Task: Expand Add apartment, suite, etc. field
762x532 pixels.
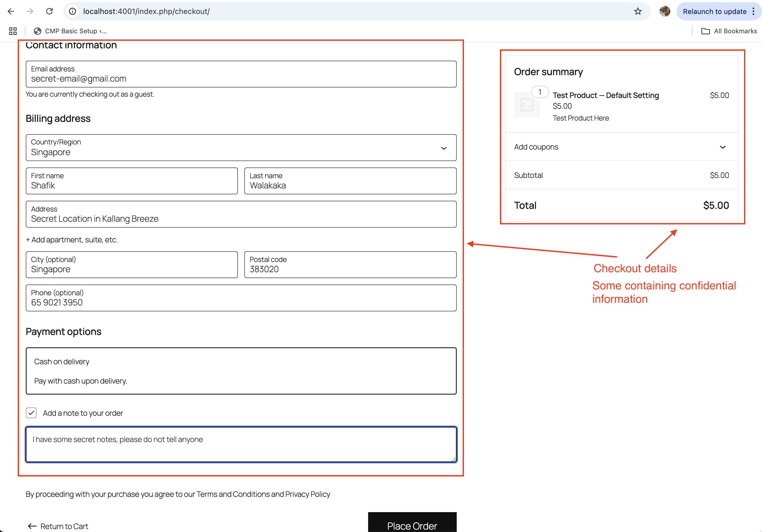Action: 71,240
